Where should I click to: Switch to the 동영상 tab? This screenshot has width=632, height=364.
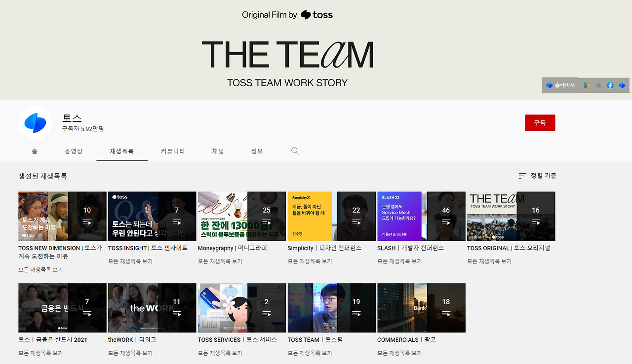pyautogui.click(x=74, y=151)
